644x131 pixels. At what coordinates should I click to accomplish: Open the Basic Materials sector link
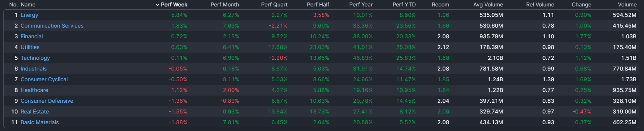40,122
